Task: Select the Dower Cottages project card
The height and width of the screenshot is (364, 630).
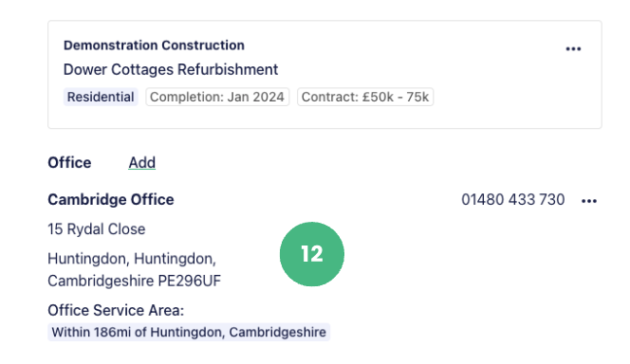Action: (x=324, y=75)
